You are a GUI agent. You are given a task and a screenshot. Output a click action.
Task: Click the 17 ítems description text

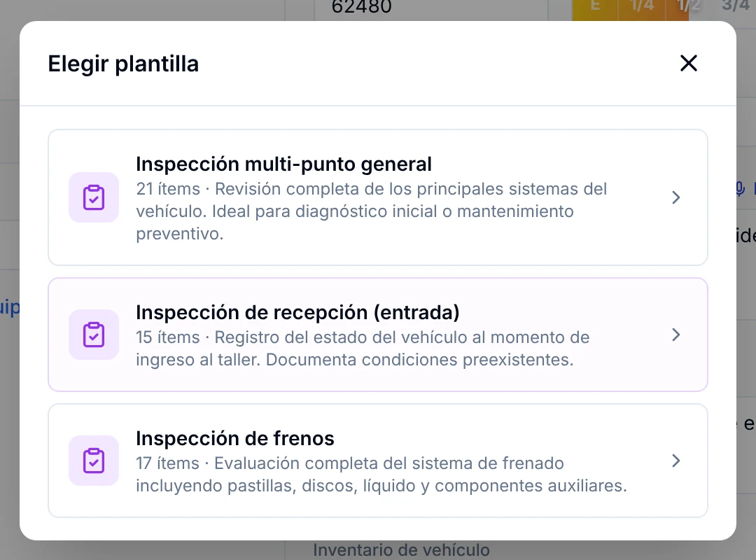tap(381, 475)
